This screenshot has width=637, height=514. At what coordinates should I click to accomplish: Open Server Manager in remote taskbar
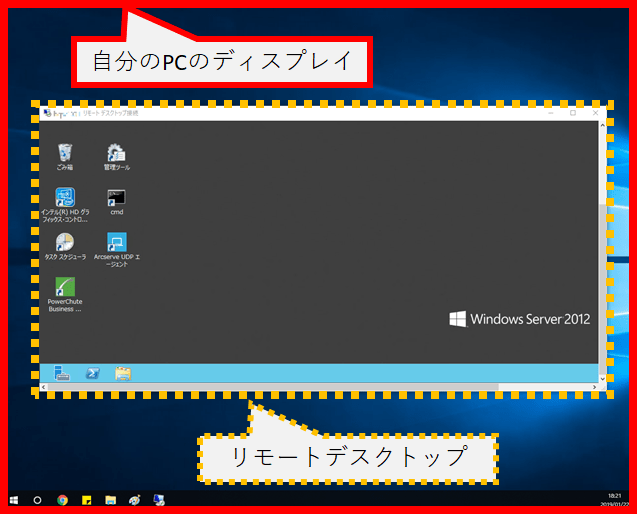coord(62,373)
